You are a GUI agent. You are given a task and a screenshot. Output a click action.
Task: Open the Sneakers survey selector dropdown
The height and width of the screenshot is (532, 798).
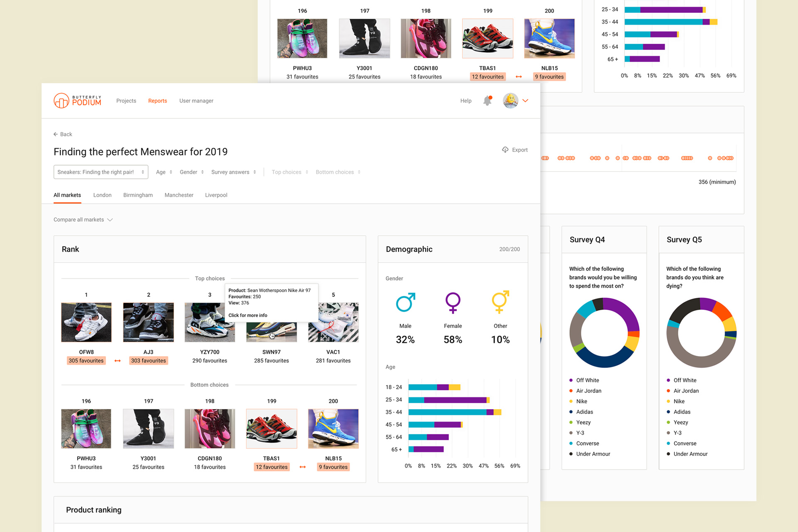(x=101, y=172)
